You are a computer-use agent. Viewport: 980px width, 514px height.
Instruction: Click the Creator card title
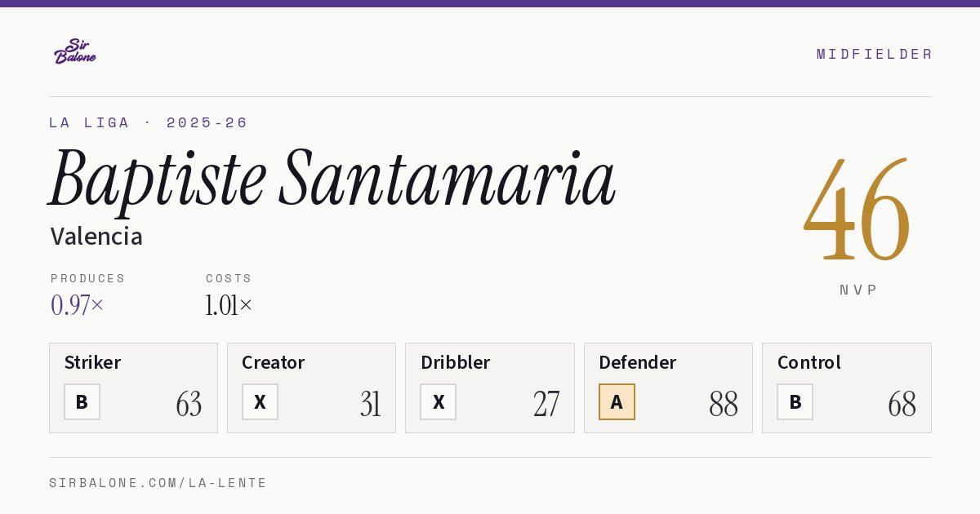click(274, 362)
